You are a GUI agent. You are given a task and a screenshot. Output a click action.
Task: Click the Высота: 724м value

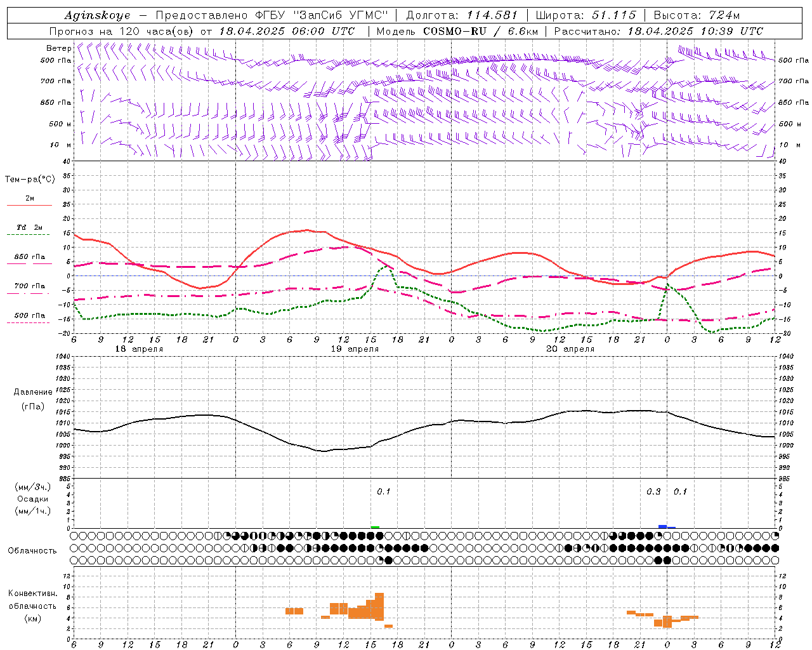(x=697, y=15)
